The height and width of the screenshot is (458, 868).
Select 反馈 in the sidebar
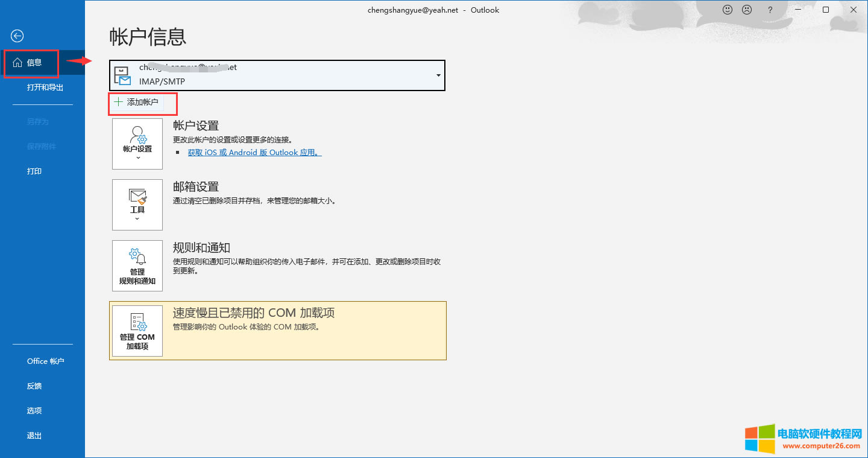34,386
